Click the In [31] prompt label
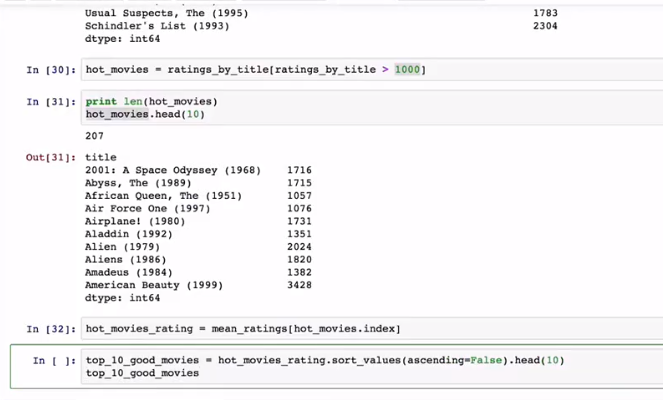The image size is (663, 400). coord(51,102)
